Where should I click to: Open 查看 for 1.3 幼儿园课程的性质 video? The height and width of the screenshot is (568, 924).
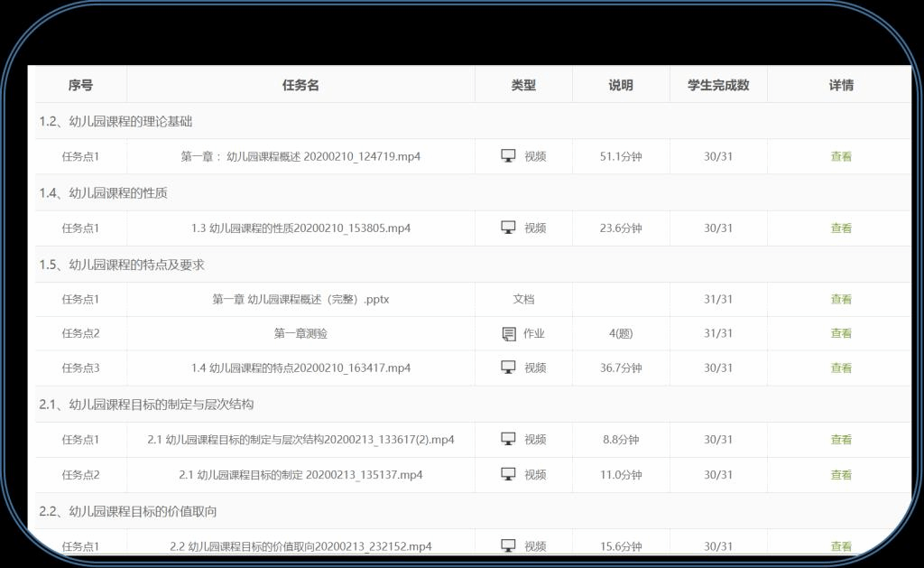pos(841,228)
